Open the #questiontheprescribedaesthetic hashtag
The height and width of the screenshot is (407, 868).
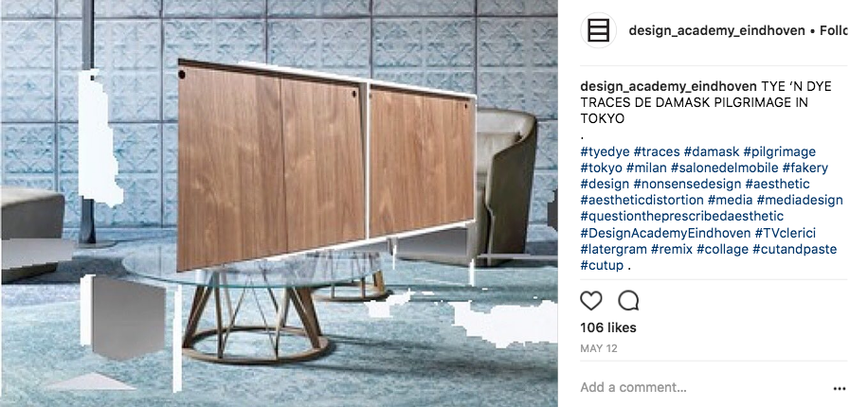tap(682, 216)
